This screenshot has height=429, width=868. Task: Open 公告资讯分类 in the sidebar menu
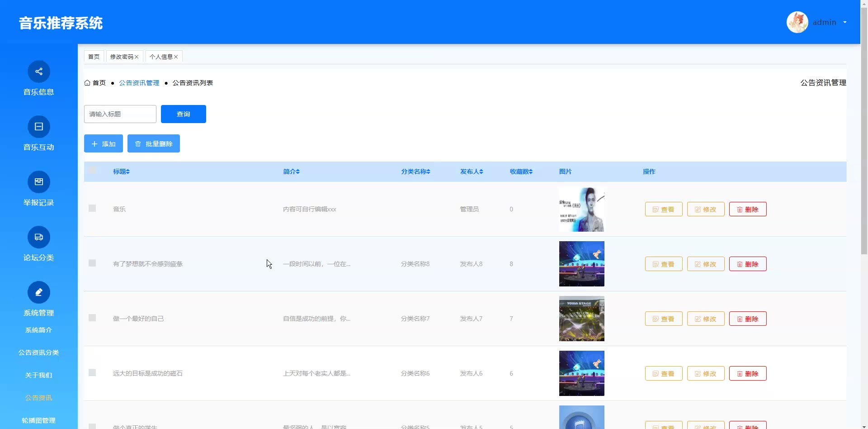(x=39, y=353)
